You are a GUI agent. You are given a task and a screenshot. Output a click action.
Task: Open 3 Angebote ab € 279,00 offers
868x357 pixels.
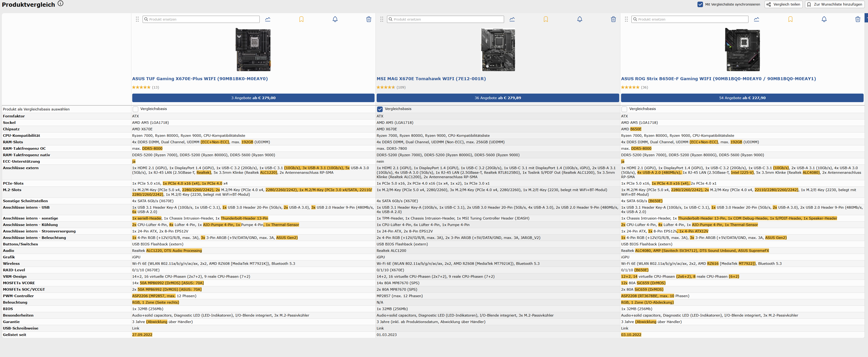pos(253,98)
